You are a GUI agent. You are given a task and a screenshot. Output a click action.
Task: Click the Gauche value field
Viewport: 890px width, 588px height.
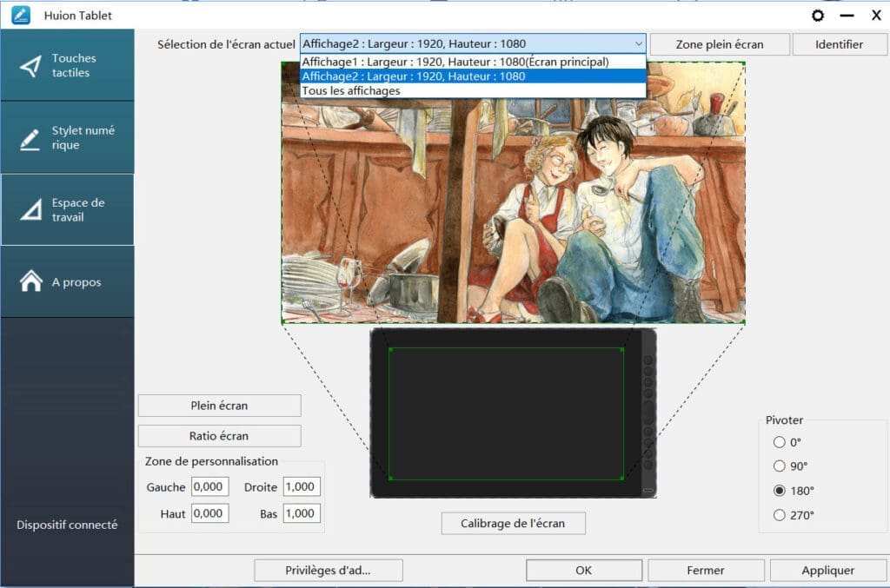pyautogui.click(x=209, y=486)
